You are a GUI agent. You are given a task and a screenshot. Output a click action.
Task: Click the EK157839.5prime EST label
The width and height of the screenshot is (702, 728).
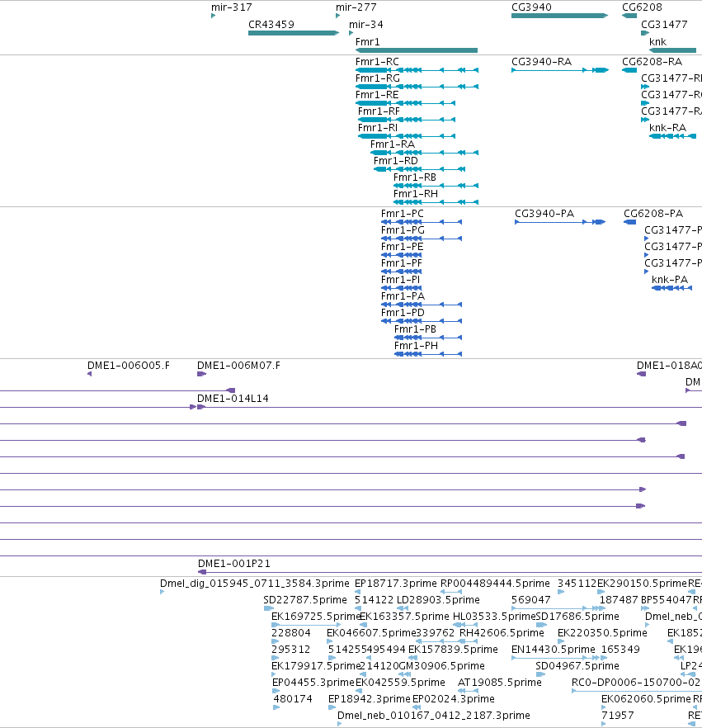(454, 650)
